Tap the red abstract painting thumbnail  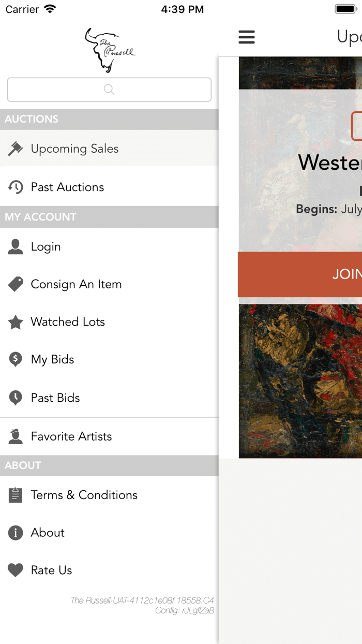[300, 380]
